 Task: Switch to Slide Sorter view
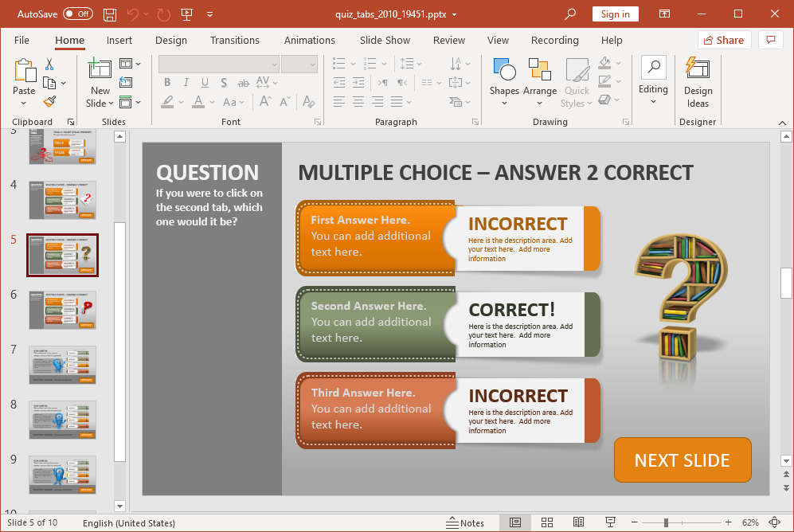[x=547, y=522]
